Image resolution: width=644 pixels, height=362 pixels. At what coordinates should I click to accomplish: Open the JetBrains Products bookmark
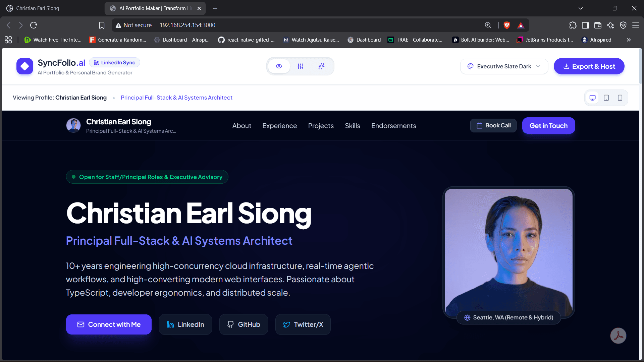(x=545, y=40)
